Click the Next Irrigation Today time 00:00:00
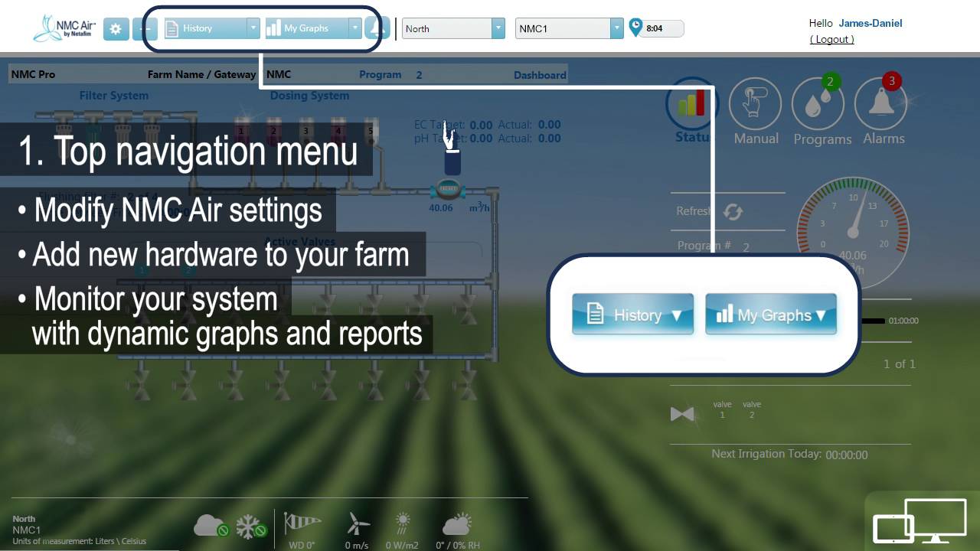 pos(847,455)
